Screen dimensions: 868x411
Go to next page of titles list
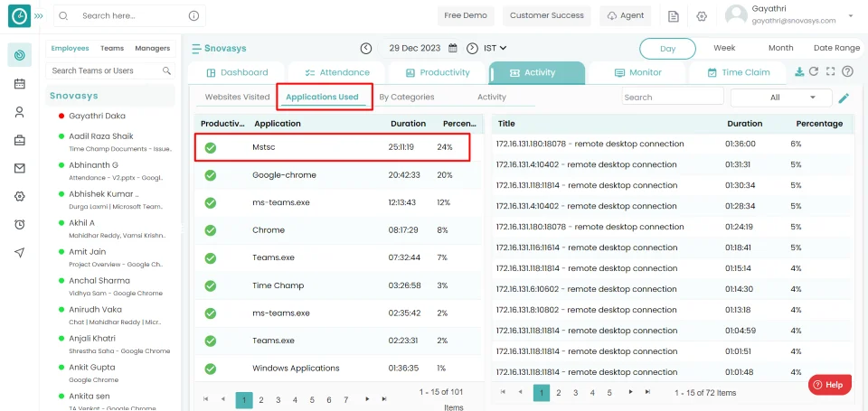pos(630,392)
